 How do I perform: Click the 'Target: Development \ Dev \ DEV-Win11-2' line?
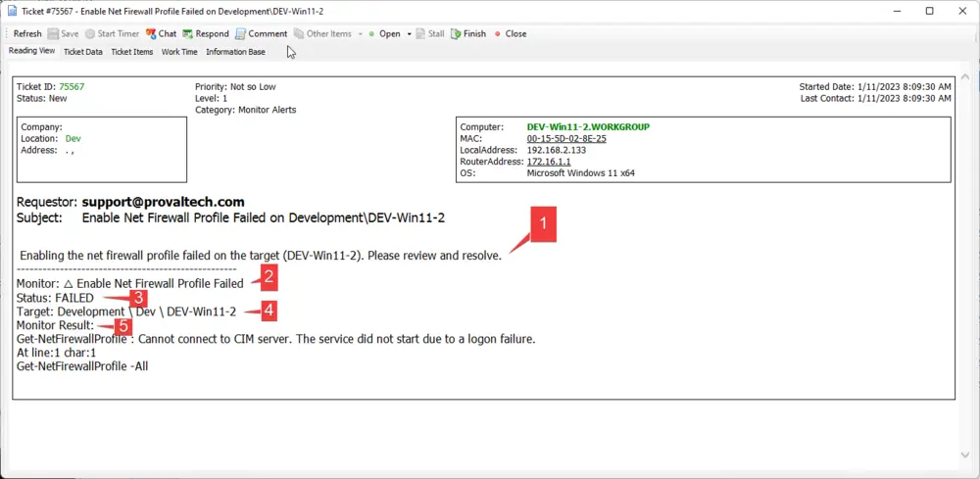coord(126,311)
